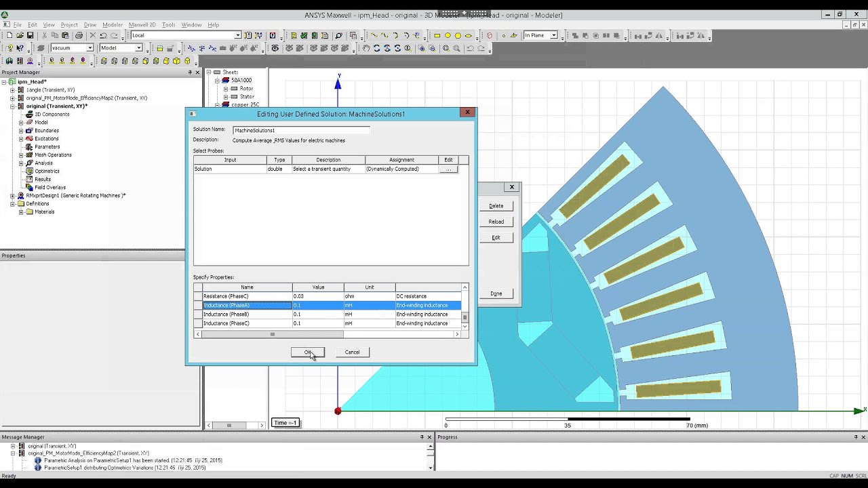Select the Print toolbar icon
Viewport: 868px width, 488px height.
pos(79,35)
